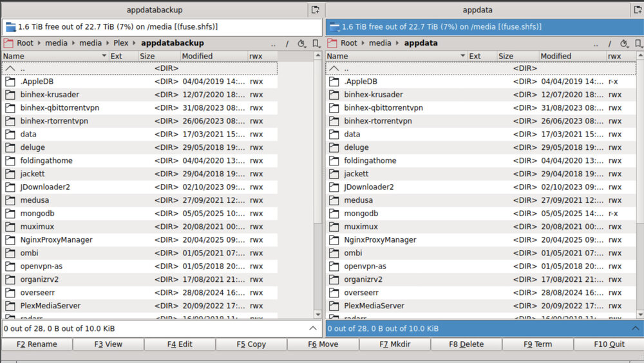The image size is (644, 363).
Task: Expand left panel status bar popup arrow
Action: coord(312,328)
